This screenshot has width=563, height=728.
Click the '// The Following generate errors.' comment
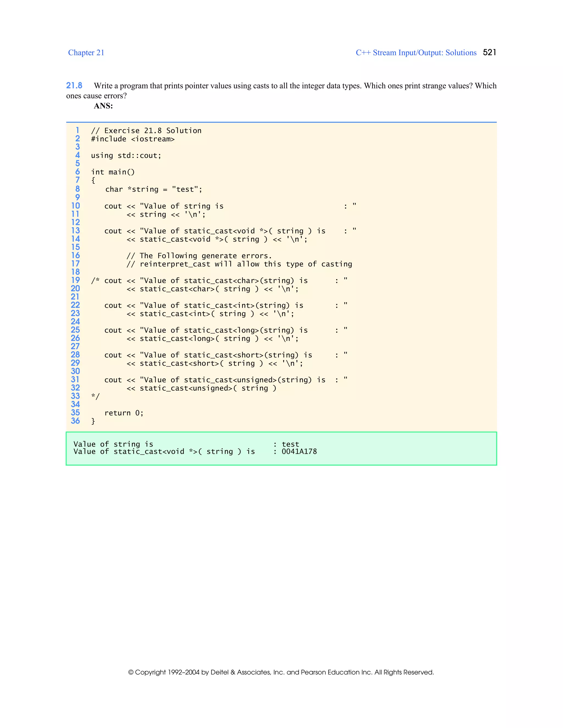(200, 256)
